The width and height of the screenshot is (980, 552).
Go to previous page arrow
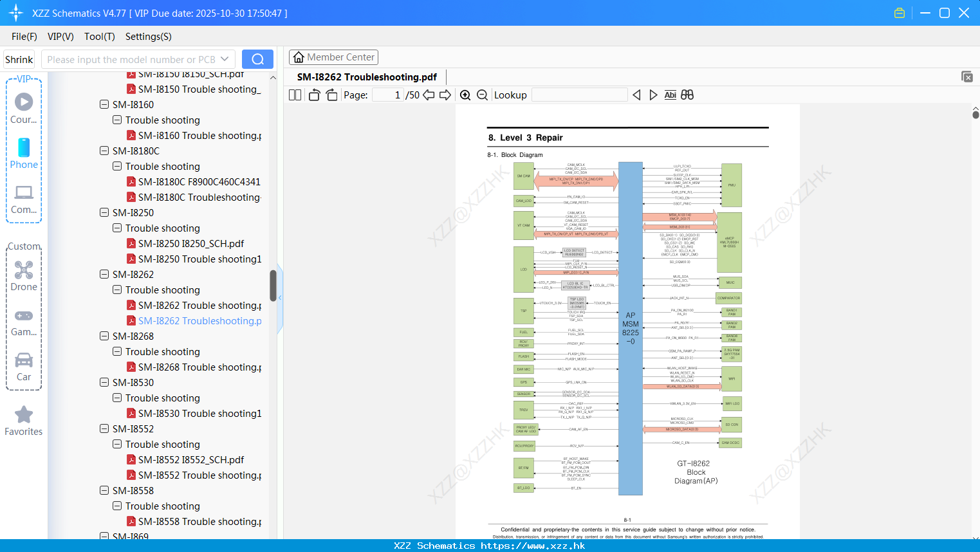click(x=429, y=95)
